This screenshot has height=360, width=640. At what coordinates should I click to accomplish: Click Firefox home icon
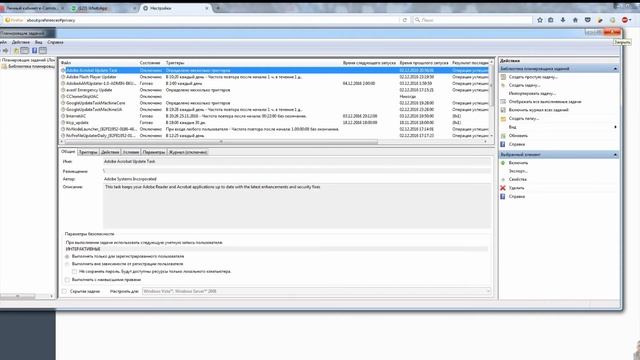point(575,20)
